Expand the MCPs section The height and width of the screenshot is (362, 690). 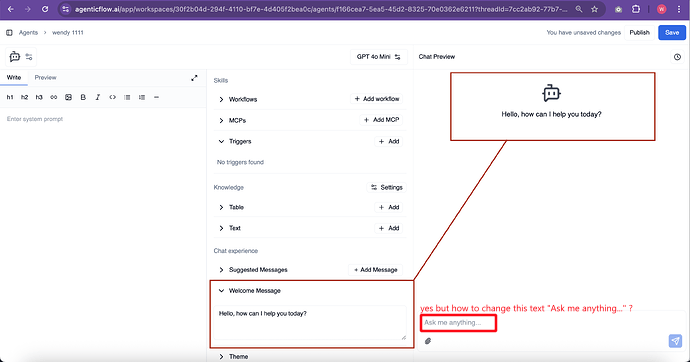(221, 121)
